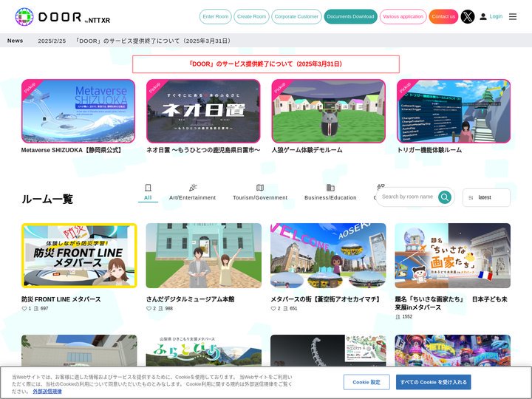Click the Cookie 設定 button
The width and height of the screenshot is (532, 399).
[366, 382]
